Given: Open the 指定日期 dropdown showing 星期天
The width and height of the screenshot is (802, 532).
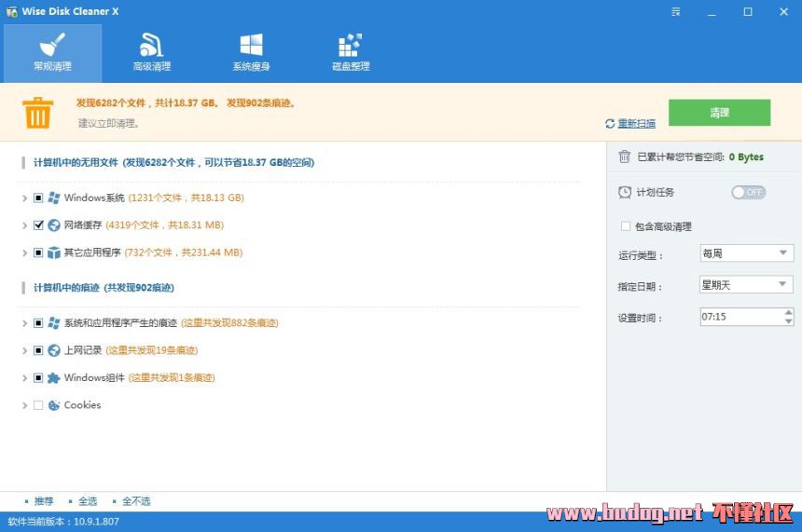Looking at the screenshot, I should point(746,285).
